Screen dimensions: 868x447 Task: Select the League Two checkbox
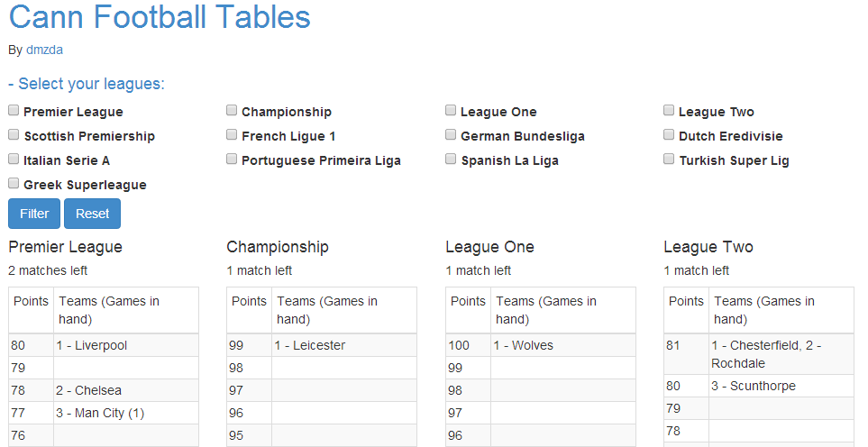(x=669, y=111)
